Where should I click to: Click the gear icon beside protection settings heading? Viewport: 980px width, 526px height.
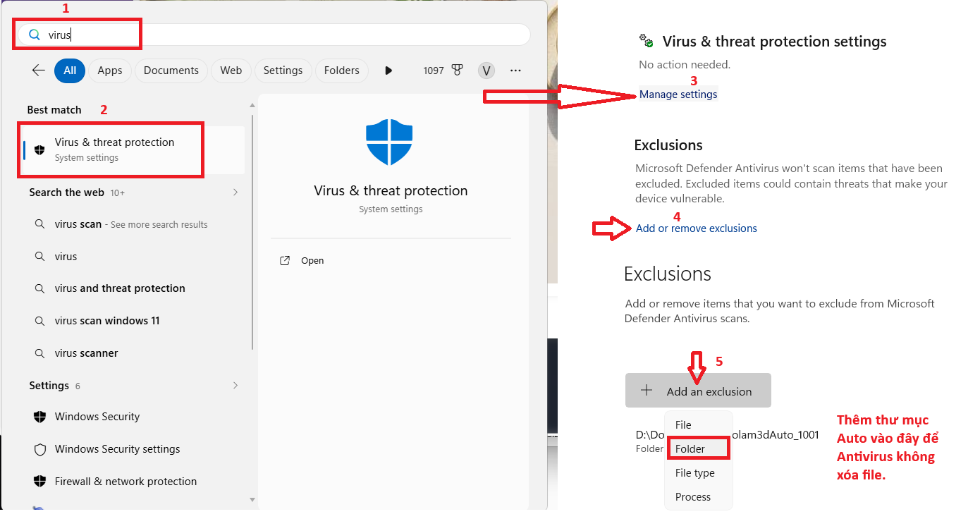click(647, 40)
